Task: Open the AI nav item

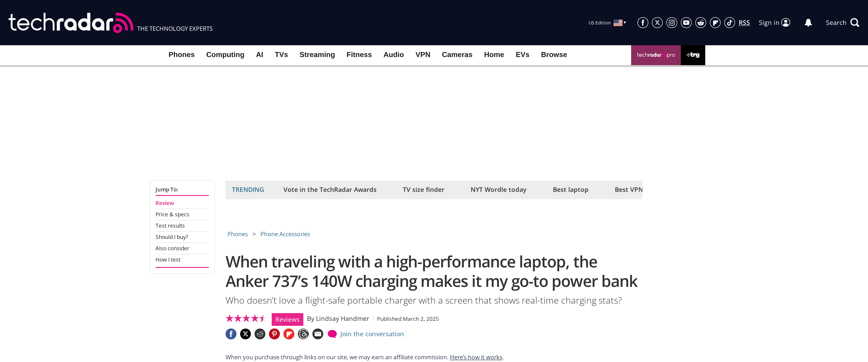Action: click(x=259, y=55)
